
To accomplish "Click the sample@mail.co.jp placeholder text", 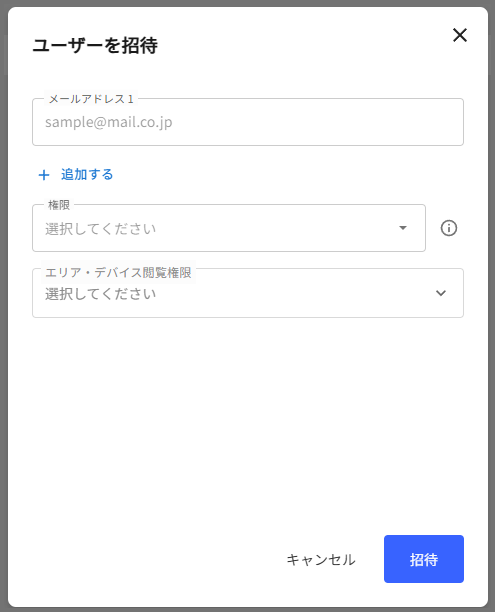I will pyautogui.click(x=109, y=122).
